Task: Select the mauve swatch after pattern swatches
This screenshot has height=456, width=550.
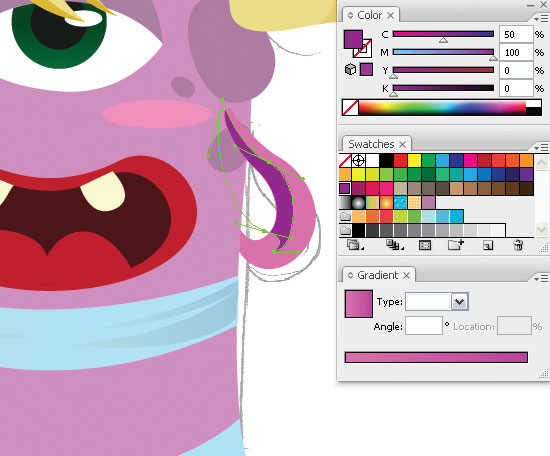Action: 428,202
